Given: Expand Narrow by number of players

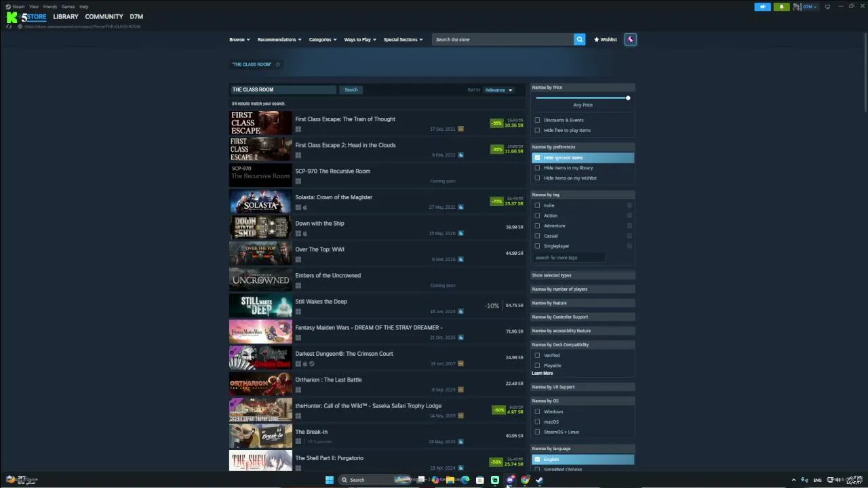Looking at the screenshot, I should coord(583,289).
